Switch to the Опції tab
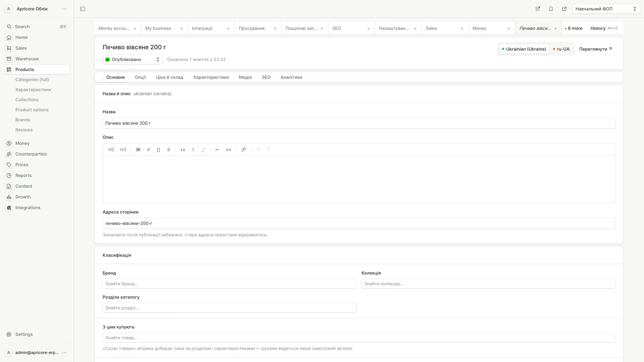The width and height of the screenshot is (644, 362). point(140,77)
